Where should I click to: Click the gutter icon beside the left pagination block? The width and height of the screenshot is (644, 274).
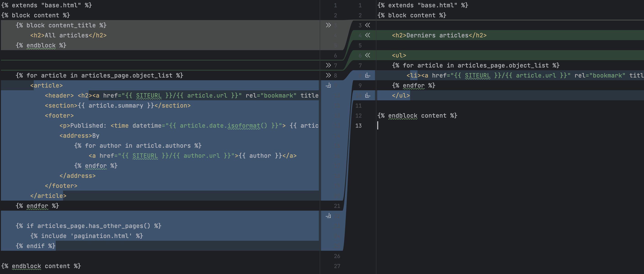pos(328,216)
